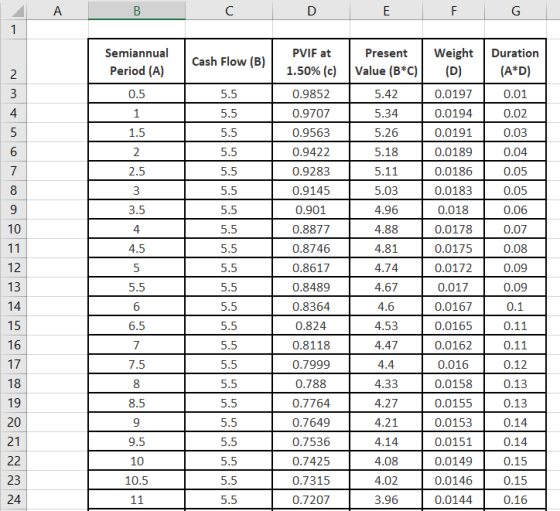
Task: Select column D header
Action: click(x=311, y=11)
